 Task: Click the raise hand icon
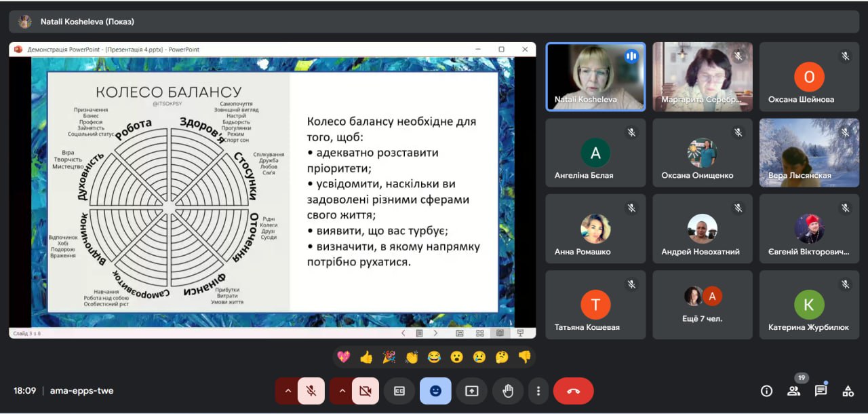tap(507, 391)
